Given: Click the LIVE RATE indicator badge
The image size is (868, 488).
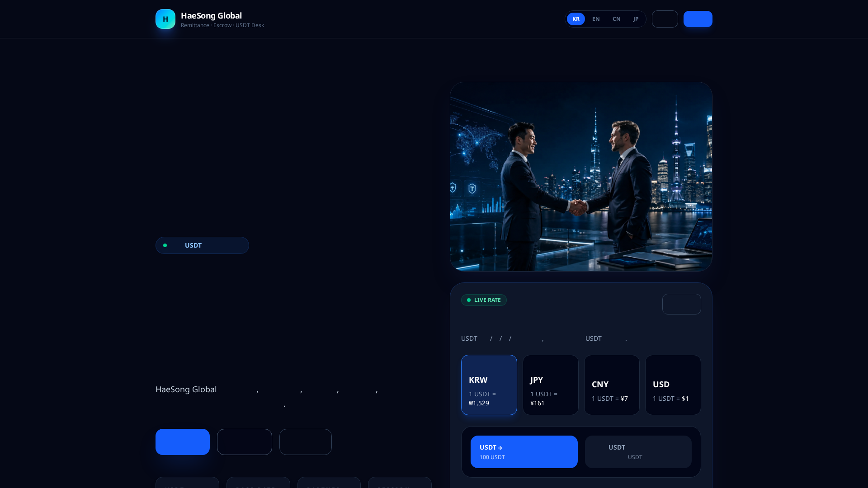Looking at the screenshot, I should click(484, 300).
